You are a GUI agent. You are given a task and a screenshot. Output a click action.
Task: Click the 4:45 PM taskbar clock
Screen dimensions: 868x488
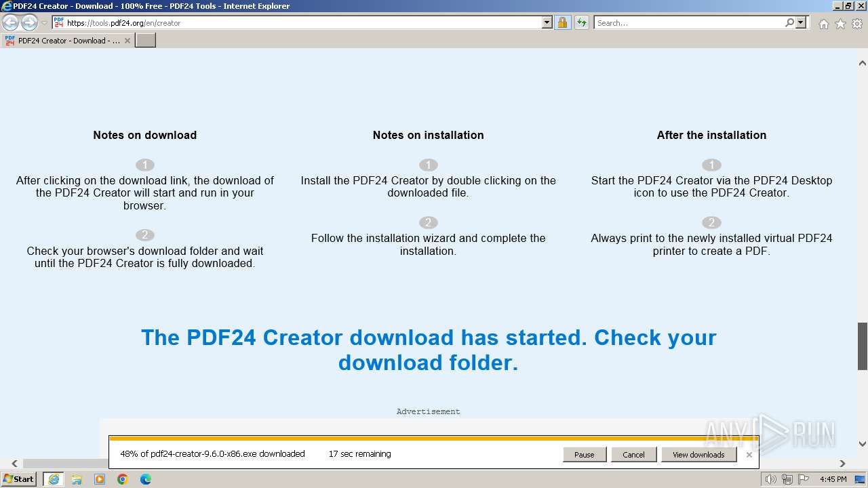pyautogui.click(x=833, y=479)
